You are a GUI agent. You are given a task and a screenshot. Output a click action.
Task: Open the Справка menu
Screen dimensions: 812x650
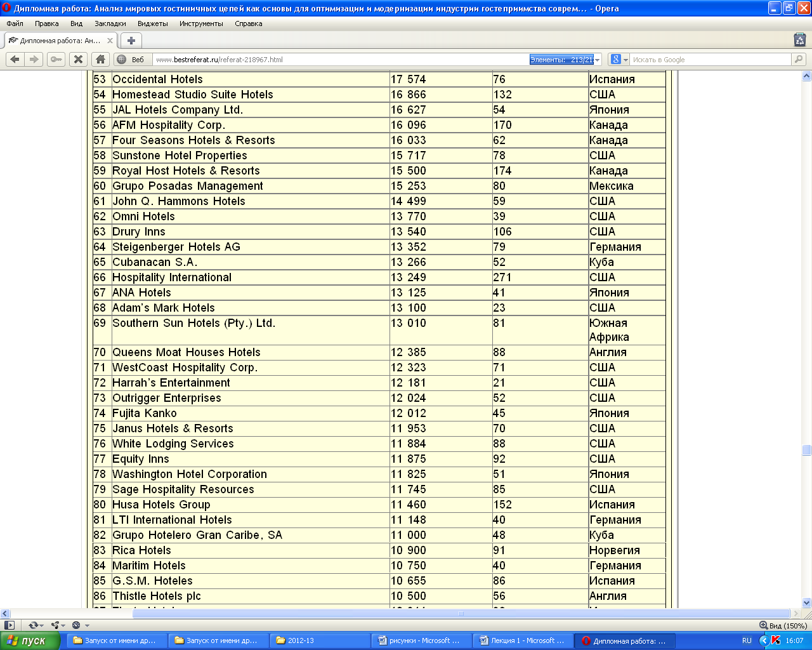coord(249,23)
